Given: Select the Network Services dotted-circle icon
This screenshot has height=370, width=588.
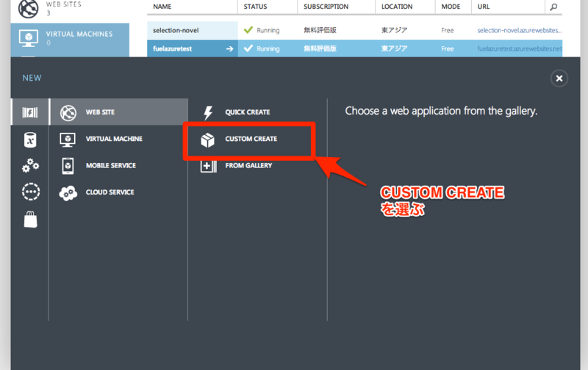Looking at the screenshot, I should pyautogui.click(x=31, y=192).
